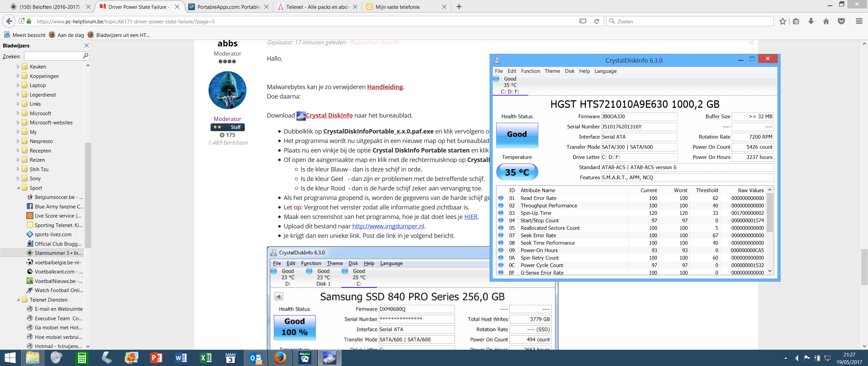Open the Crystal DiskInfo download link
This screenshot has width=868, height=366.
point(329,116)
